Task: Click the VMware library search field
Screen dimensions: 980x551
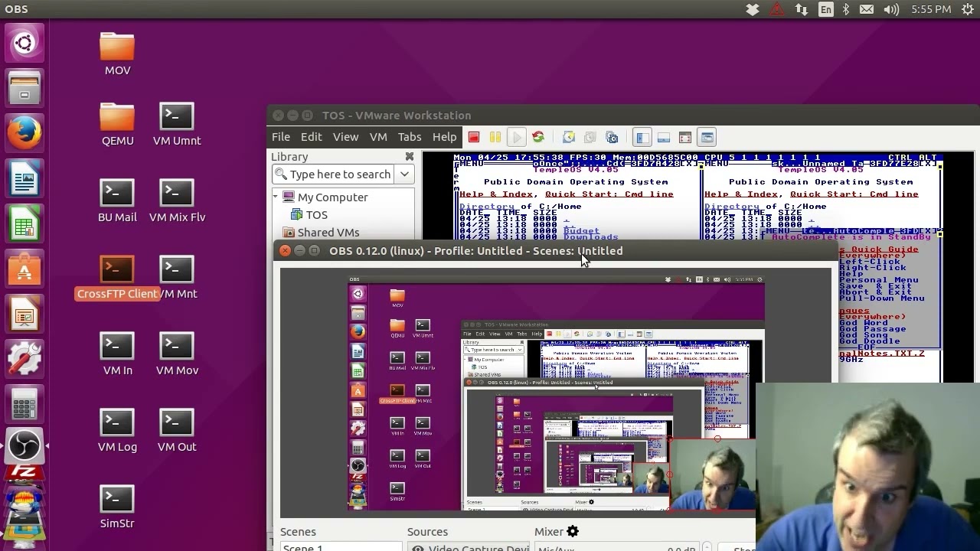Action: point(335,174)
